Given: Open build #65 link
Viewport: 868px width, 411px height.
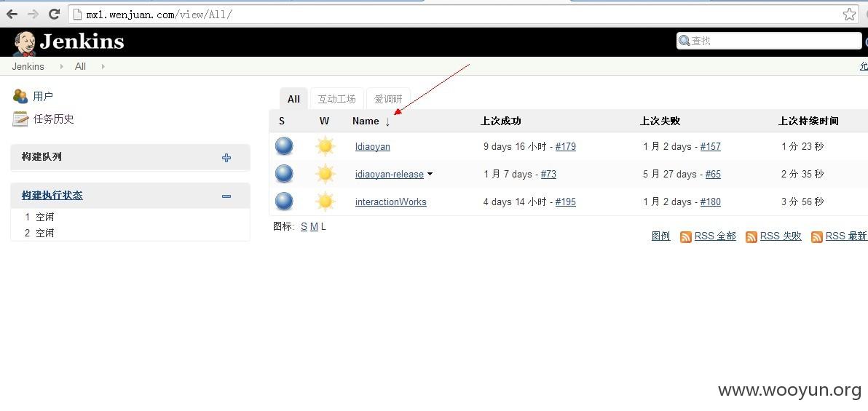Looking at the screenshot, I should pos(713,175).
